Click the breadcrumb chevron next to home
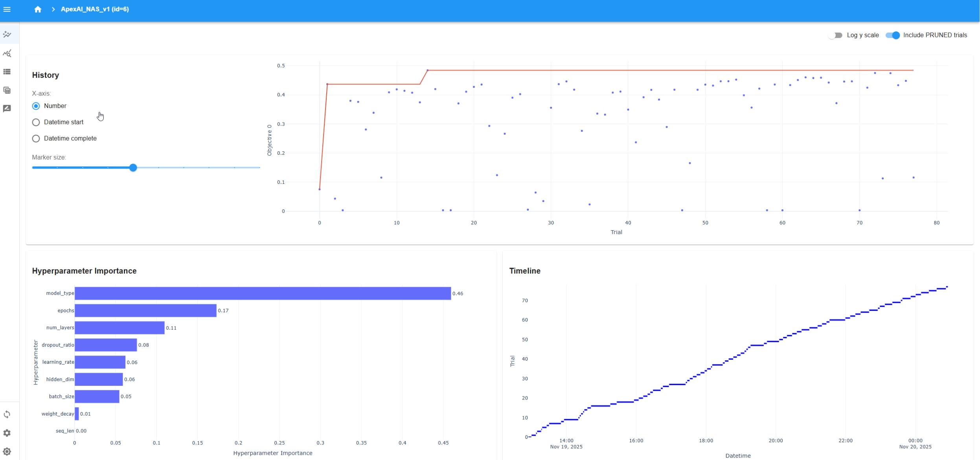Image resolution: width=980 pixels, height=460 pixels. coord(53,9)
